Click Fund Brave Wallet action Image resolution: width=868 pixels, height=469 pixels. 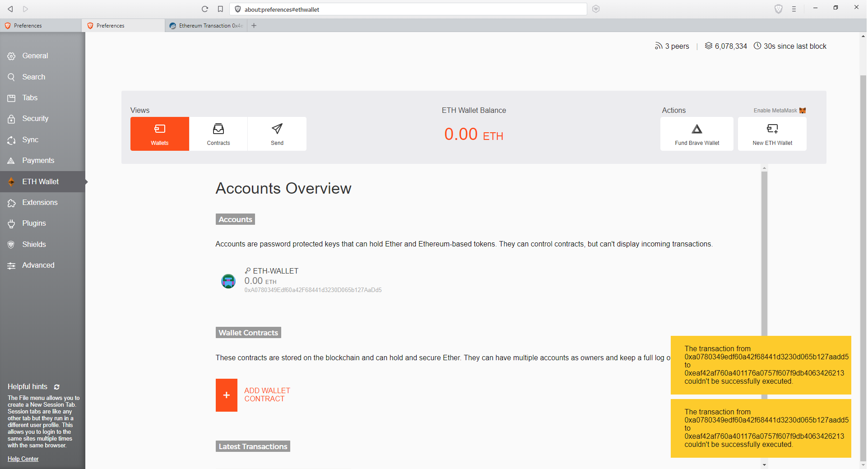point(697,134)
